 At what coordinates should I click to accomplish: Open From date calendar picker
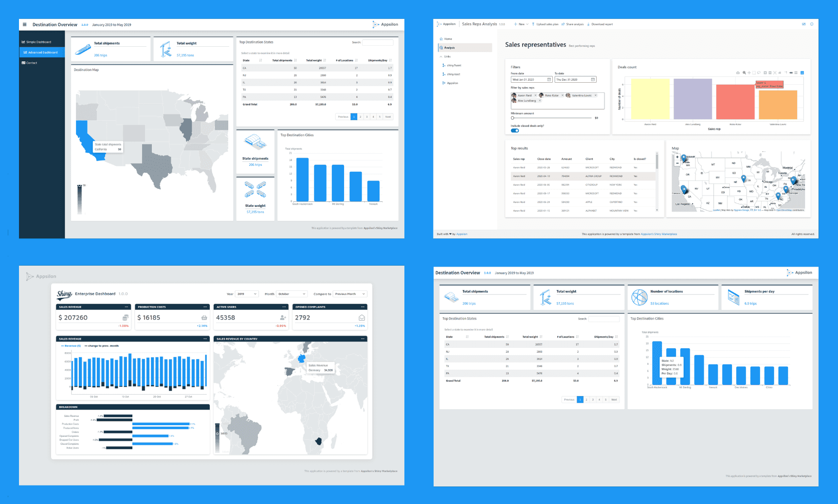coord(549,79)
